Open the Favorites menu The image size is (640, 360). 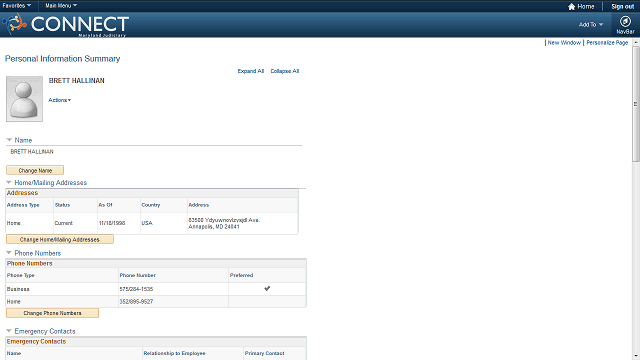pos(16,6)
